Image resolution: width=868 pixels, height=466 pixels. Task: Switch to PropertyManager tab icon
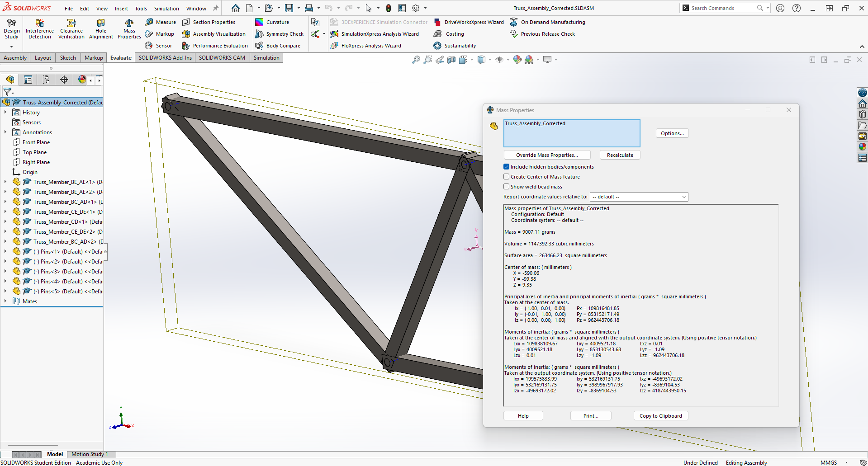pos(28,80)
